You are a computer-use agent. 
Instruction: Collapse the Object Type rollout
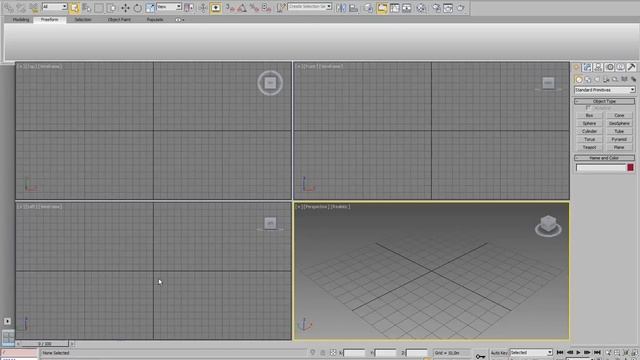point(604,101)
